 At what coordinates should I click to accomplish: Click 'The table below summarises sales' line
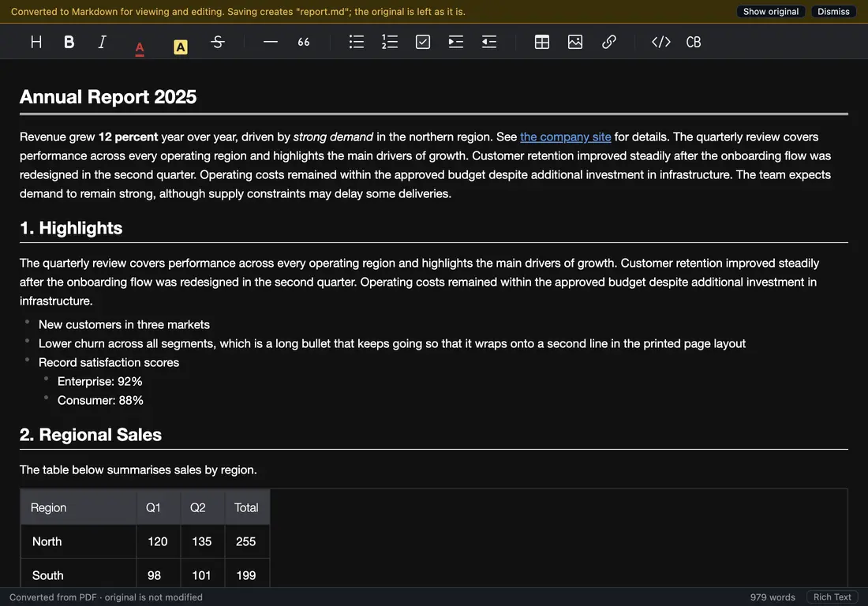(138, 469)
